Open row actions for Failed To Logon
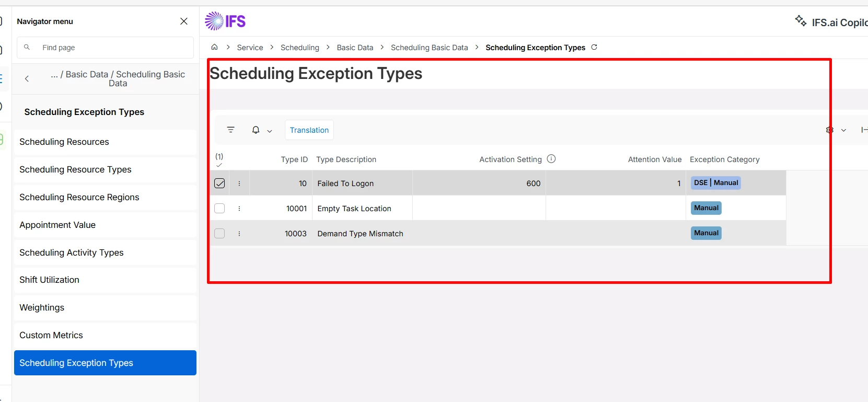This screenshot has width=868, height=402. 239,183
